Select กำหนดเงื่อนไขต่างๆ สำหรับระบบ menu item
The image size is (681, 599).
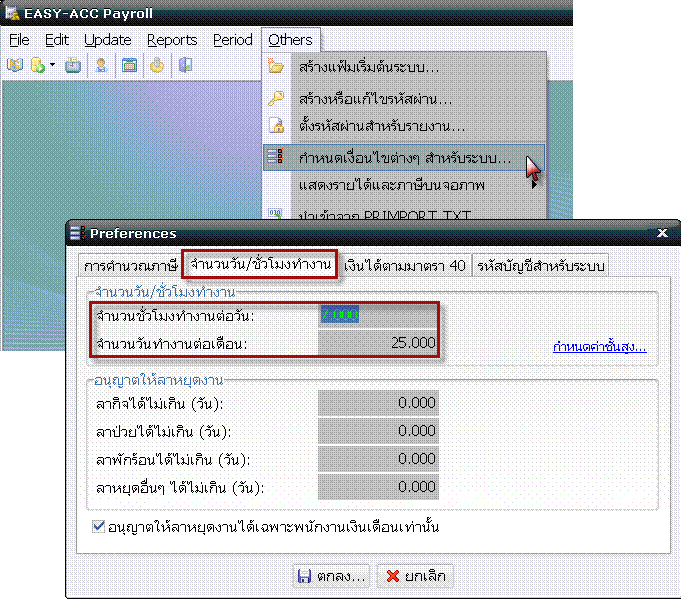(x=404, y=158)
